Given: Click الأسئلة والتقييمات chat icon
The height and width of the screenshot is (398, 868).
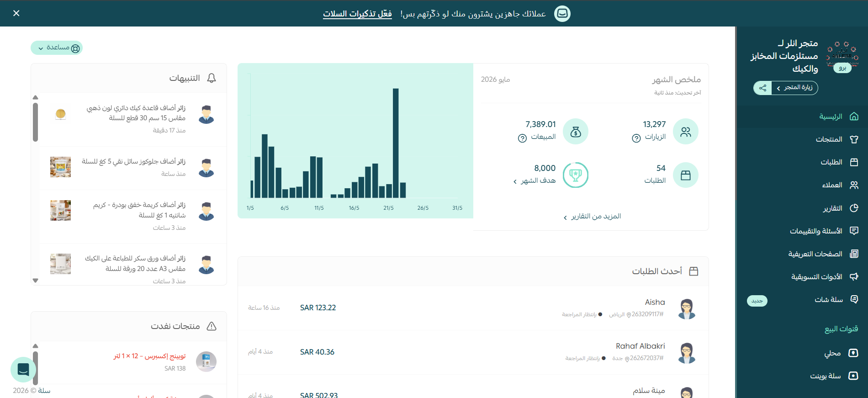Looking at the screenshot, I should pyautogui.click(x=854, y=231).
